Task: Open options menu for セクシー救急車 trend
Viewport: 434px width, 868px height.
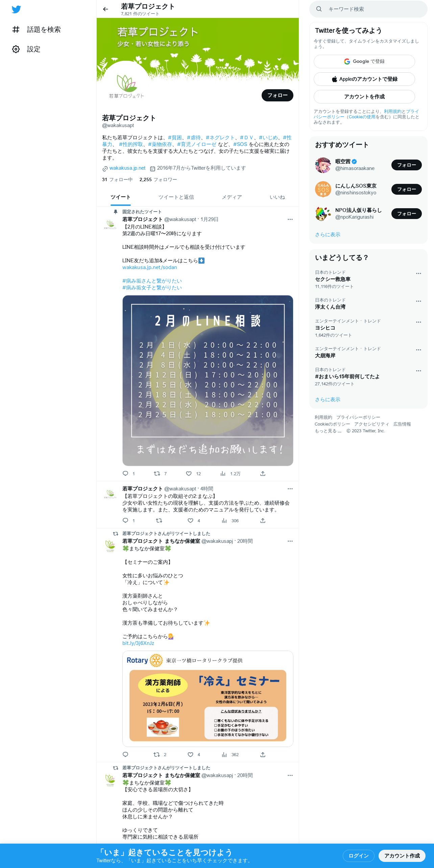Action: [418, 273]
